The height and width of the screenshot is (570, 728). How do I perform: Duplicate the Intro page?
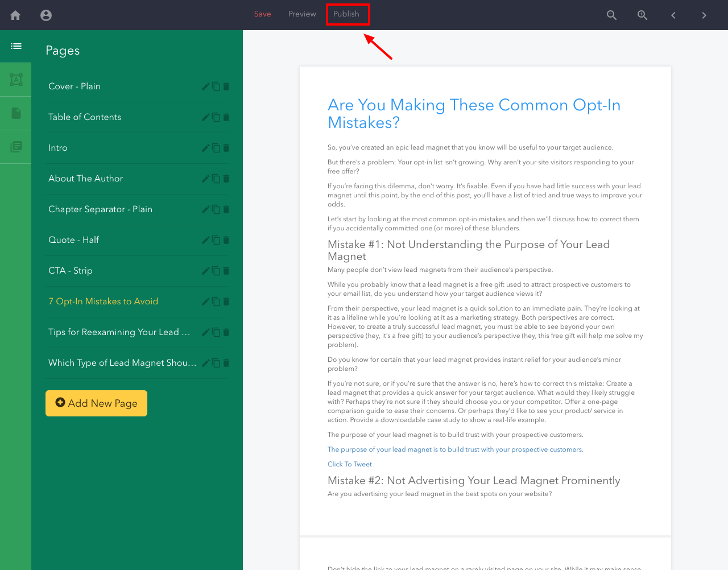point(216,148)
